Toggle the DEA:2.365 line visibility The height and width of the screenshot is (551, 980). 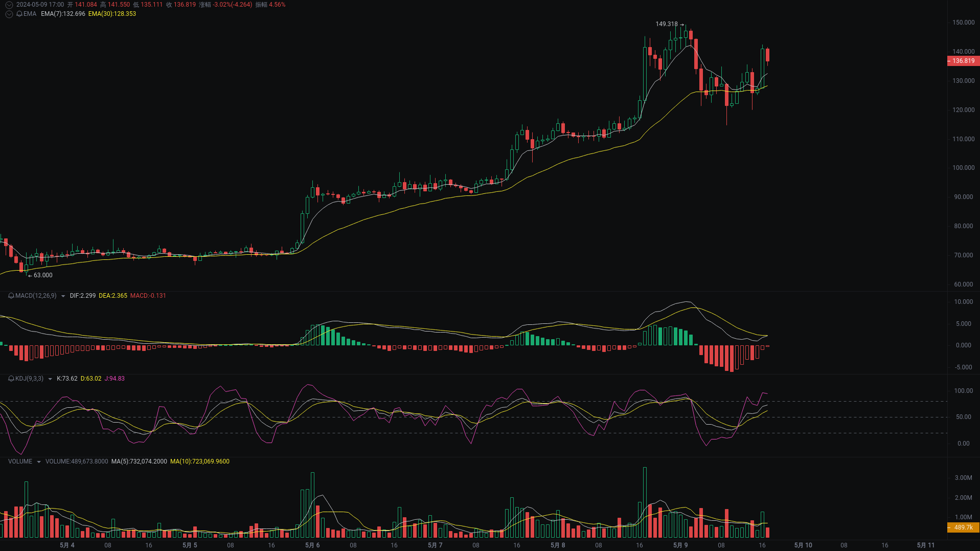[x=113, y=296]
